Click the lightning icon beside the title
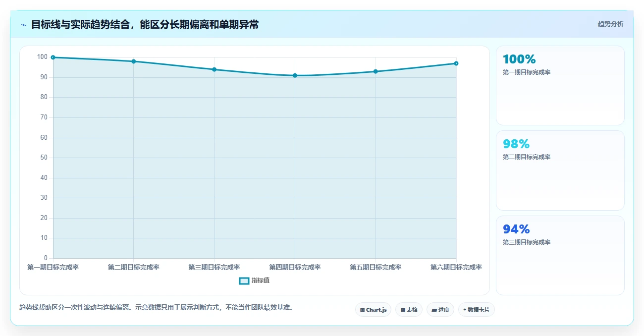644x336 pixels. click(x=23, y=25)
